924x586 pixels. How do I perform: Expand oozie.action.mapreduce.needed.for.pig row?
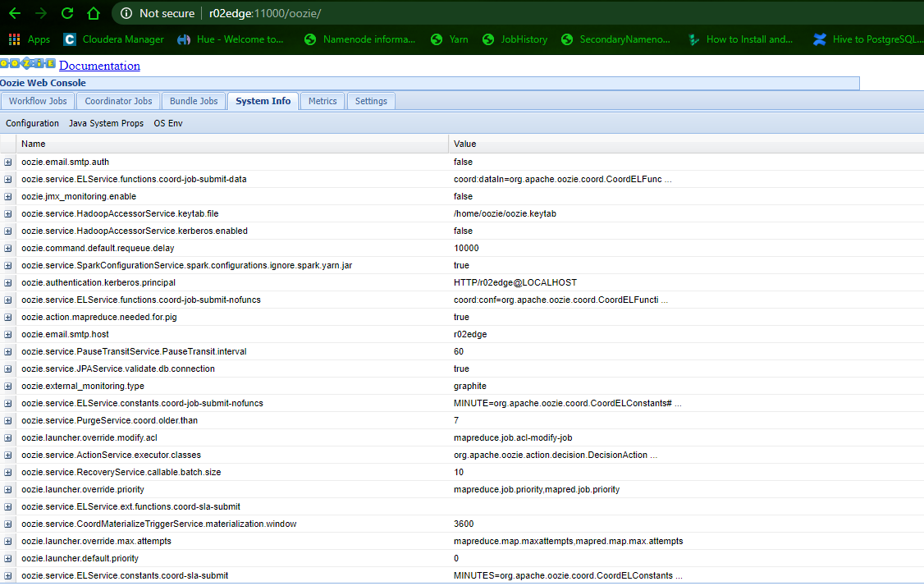point(7,317)
